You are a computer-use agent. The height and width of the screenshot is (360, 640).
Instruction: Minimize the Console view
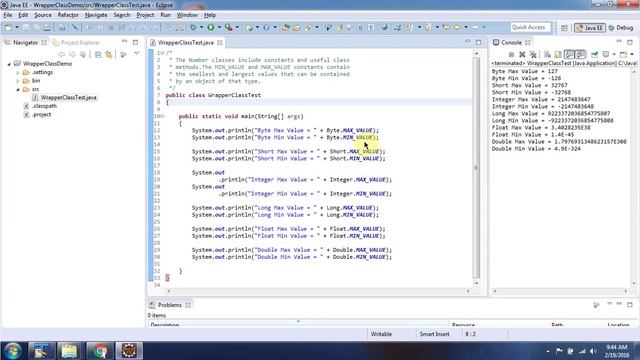pyautogui.click(x=619, y=41)
